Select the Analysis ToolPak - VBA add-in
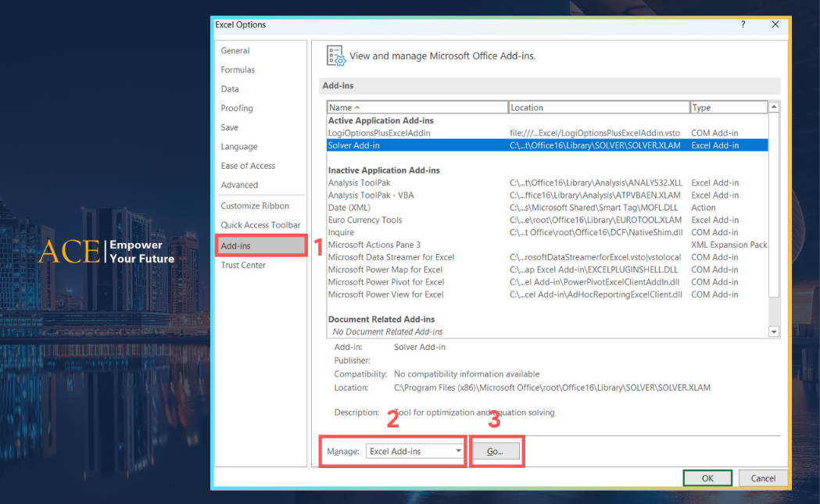The width and height of the screenshot is (820, 504). pyautogui.click(x=373, y=195)
